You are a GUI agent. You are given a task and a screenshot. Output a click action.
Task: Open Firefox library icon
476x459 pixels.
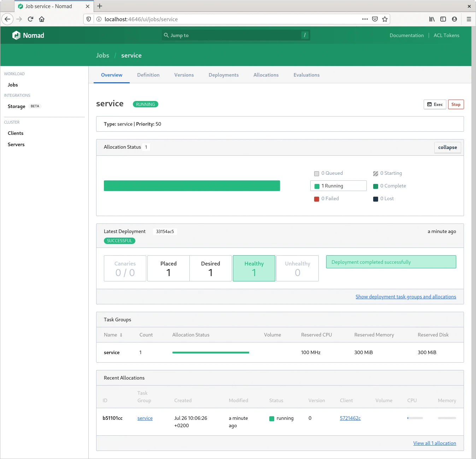pyautogui.click(x=432, y=19)
